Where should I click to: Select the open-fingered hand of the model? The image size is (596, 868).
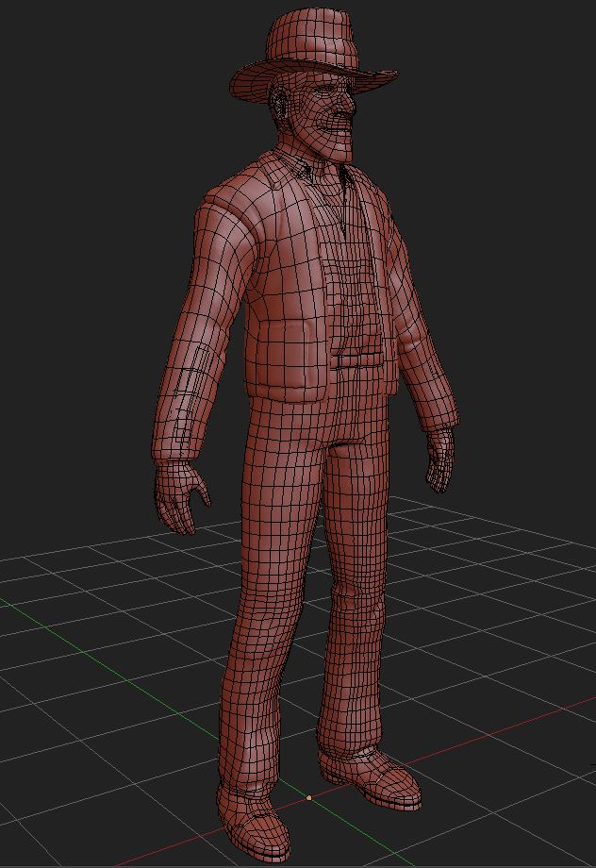(x=180, y=497)
